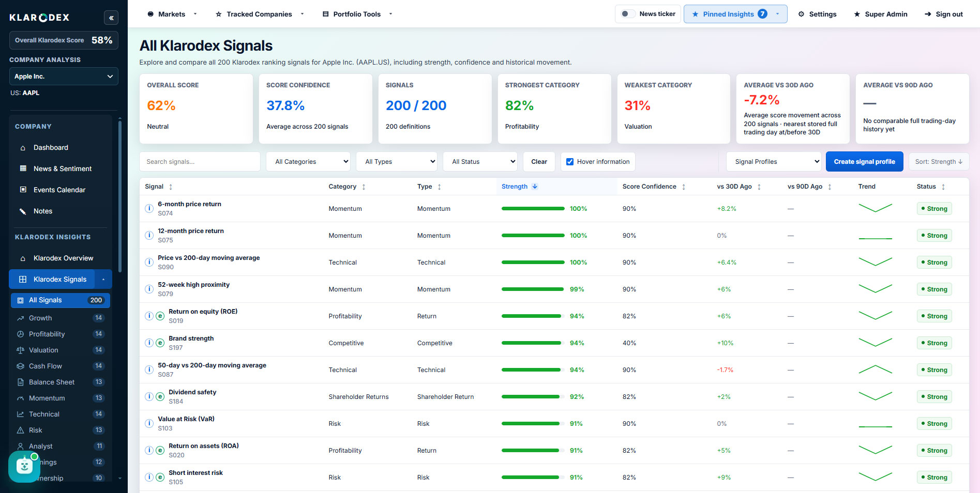This screenshot has width=980, height=493.
Task: Click the 'e' icon beside Brand strength
Action: click(x=160, y=343)
